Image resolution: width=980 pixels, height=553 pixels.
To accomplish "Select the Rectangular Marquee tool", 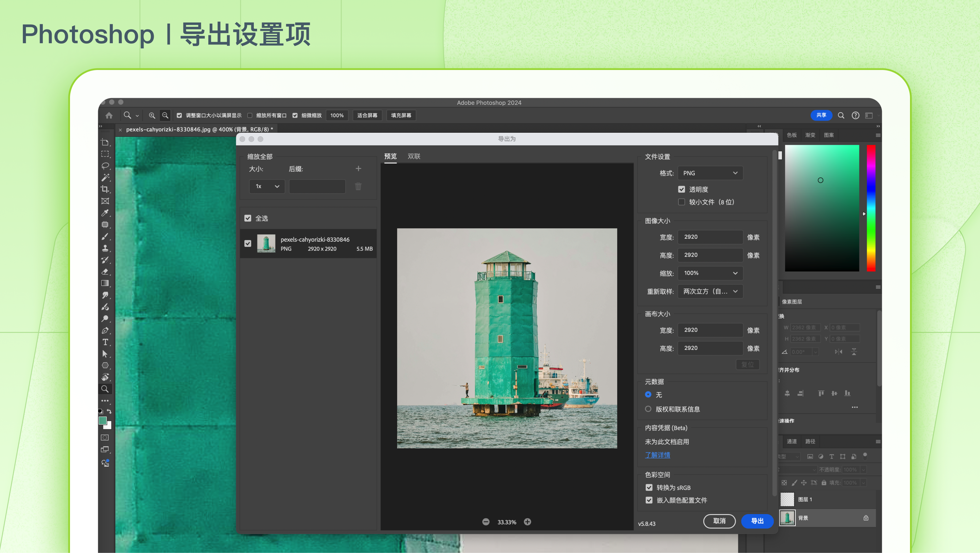I will click(x=105, y=154).
